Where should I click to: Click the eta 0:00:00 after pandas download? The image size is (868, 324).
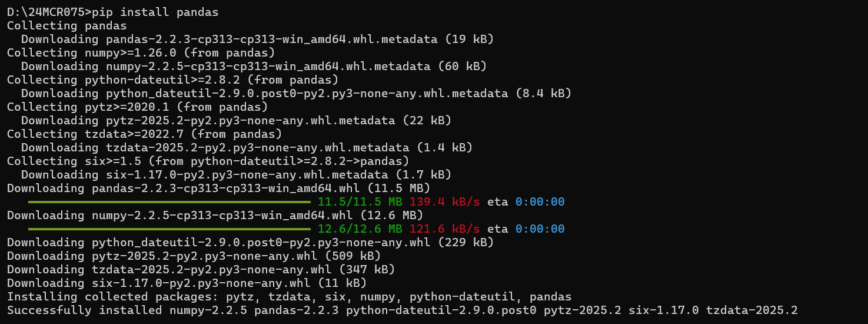526,202
